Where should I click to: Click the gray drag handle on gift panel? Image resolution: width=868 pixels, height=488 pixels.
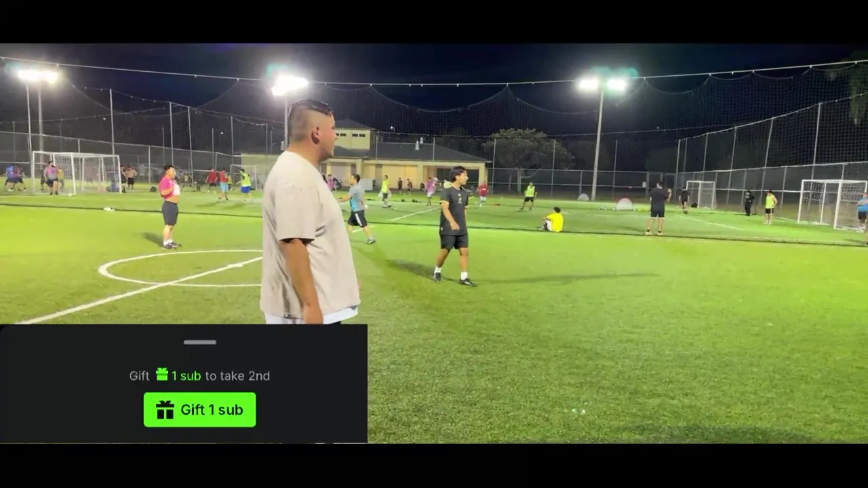199,342
